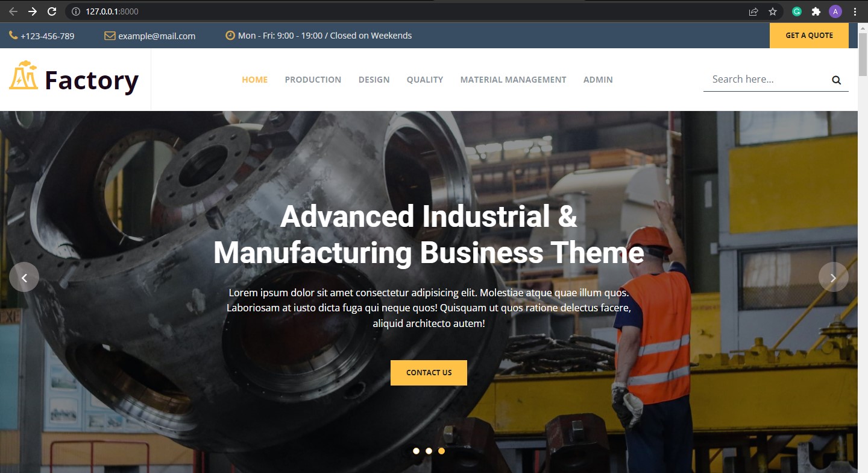Click the 'Lorem ipsum dolor sit amet' paragraph
The image size is (868, 473).
(x=429, y=308)
